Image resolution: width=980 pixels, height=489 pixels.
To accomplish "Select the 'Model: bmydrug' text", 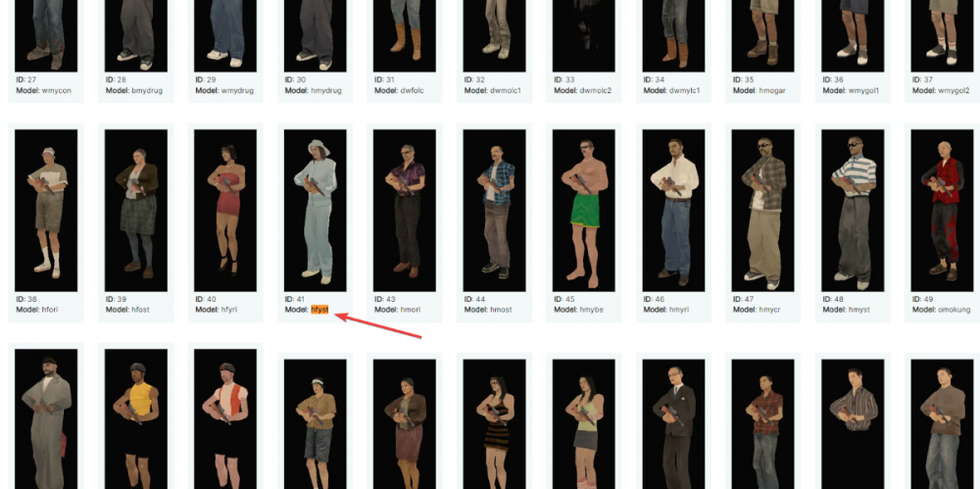I will point(133,90).
